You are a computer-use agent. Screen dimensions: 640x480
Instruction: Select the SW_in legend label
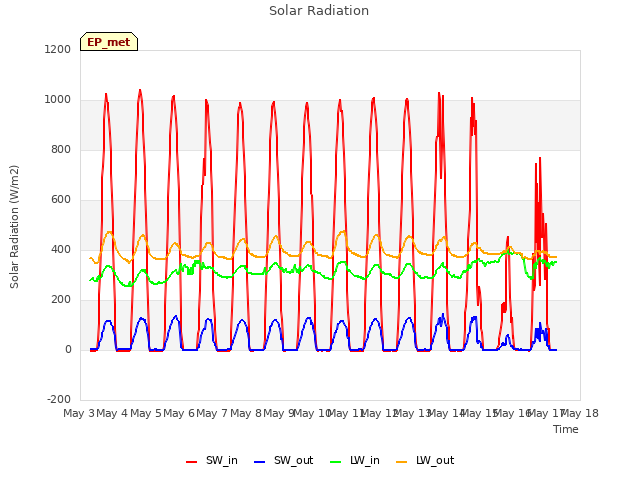(x=222, y=460)
